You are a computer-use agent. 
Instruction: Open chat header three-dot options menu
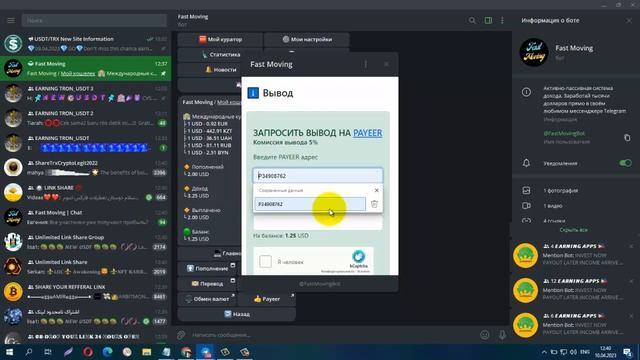click(x=502, y=20)
